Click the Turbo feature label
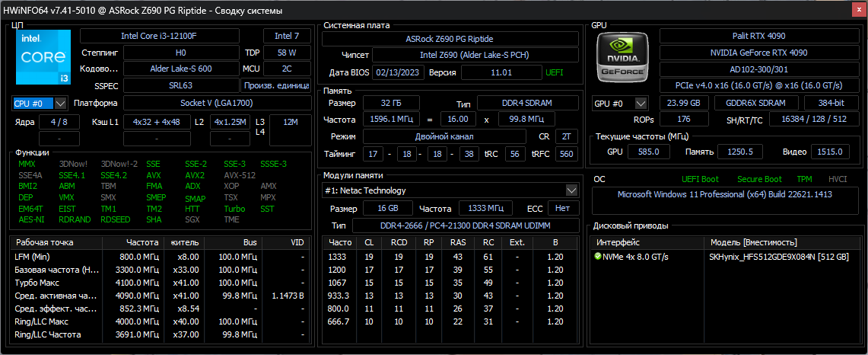The width and height of the screenshot is (868, 355). [x=235, y=209]
